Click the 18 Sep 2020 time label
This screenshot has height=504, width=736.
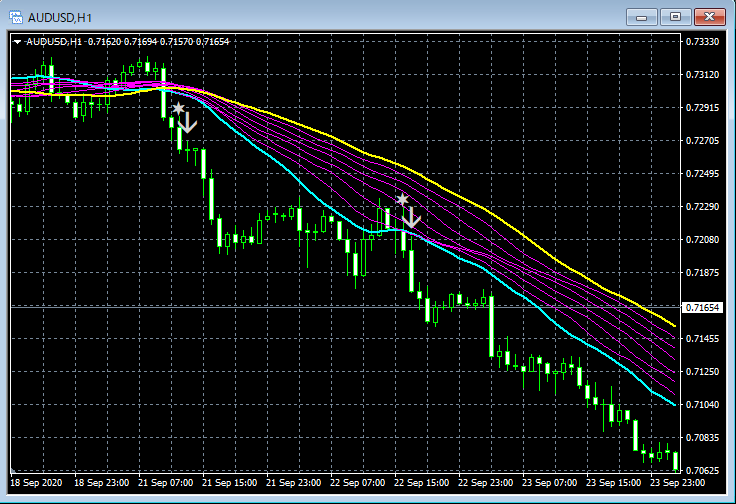point(36,483)
